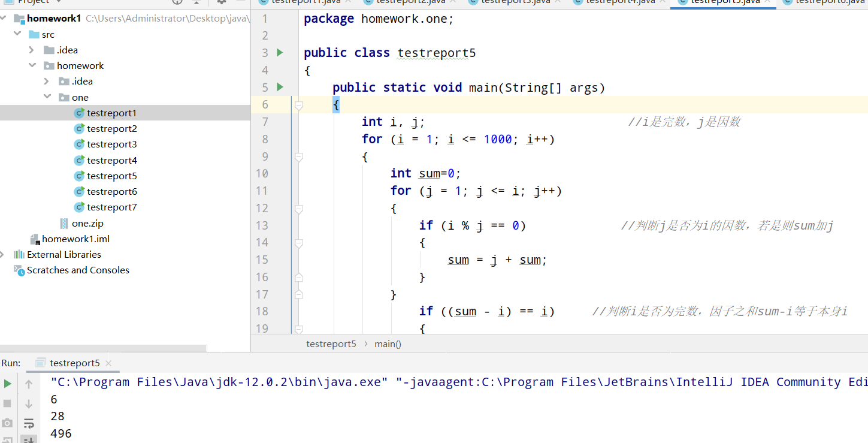Click 'sum = j + sum;' on line 15
The image size is (868, 443).
498,260
